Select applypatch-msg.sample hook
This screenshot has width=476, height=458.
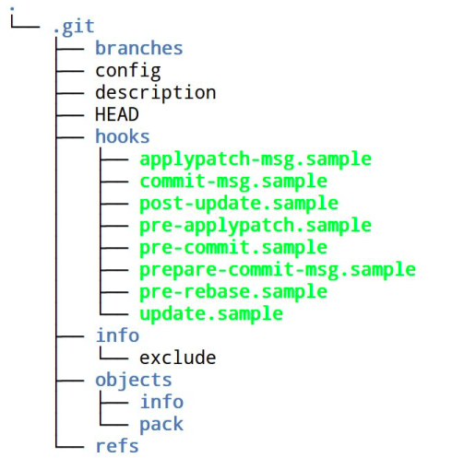(256, 159)
